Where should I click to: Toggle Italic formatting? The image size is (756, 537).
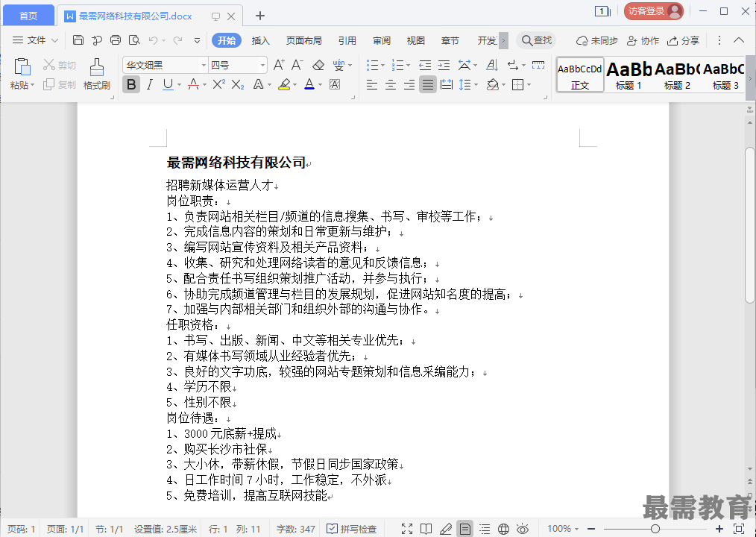pos(150,85)
